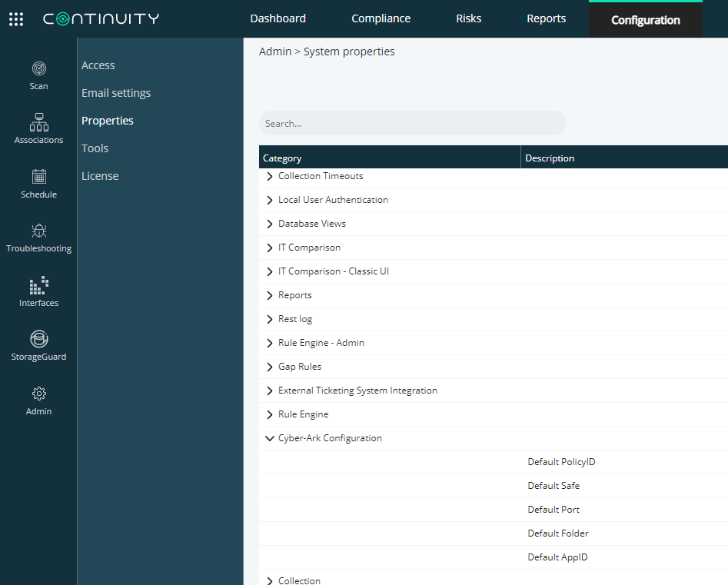Screen dimensions: 728x585
Task: Open the Admin gear icon
Action: [x=39, y=394]
